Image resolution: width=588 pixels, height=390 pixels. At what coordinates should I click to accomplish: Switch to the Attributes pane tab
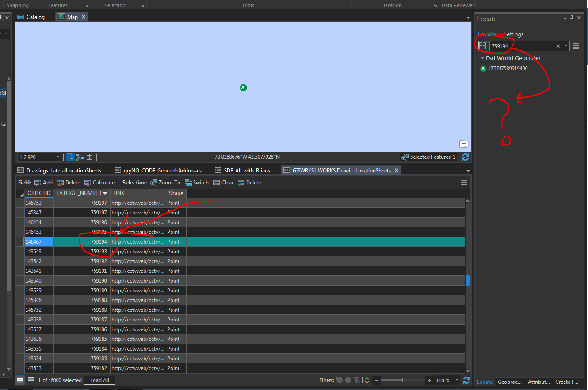click(x=539, y=382)
